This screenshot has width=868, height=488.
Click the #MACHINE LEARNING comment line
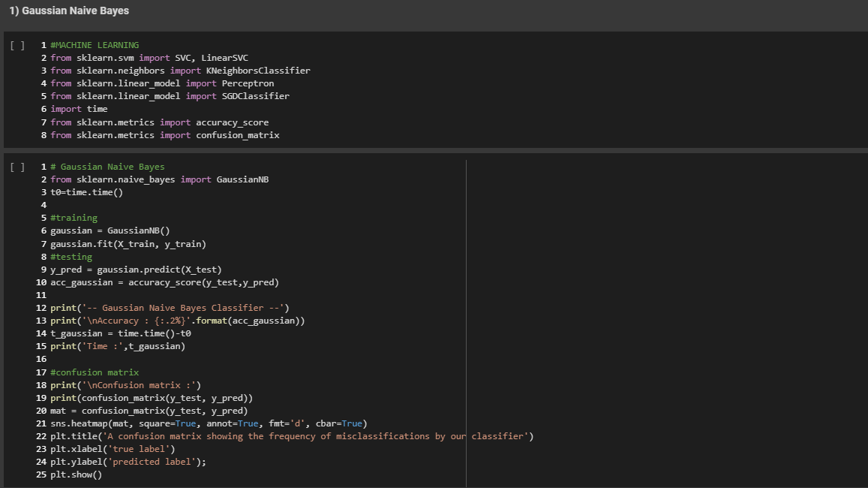[x=95, y=45]
